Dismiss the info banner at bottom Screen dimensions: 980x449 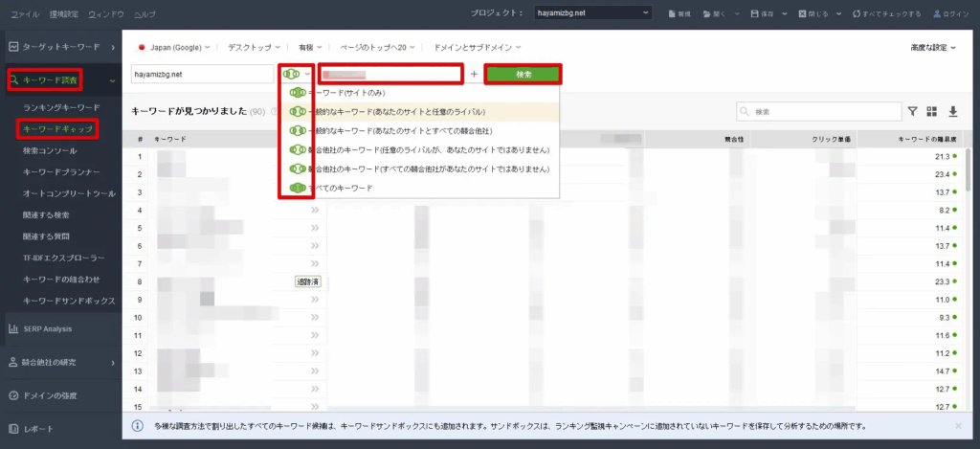coord(958,425)
